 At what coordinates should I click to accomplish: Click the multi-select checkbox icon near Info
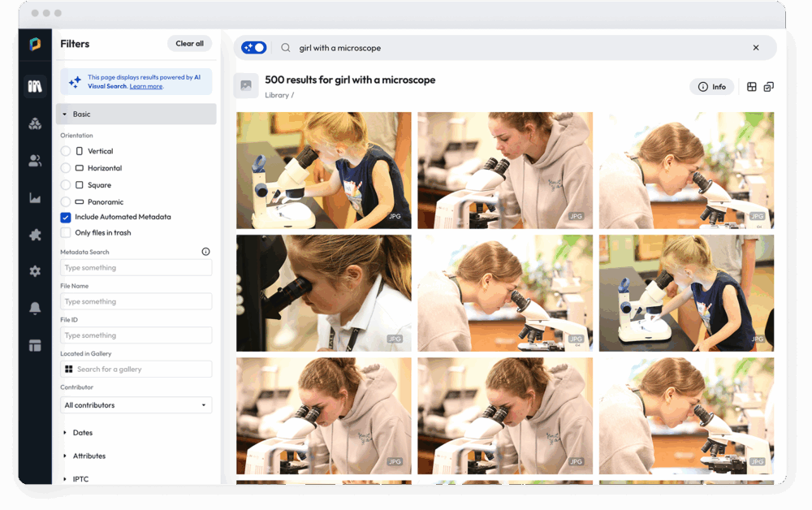click(x=768, y=86)
